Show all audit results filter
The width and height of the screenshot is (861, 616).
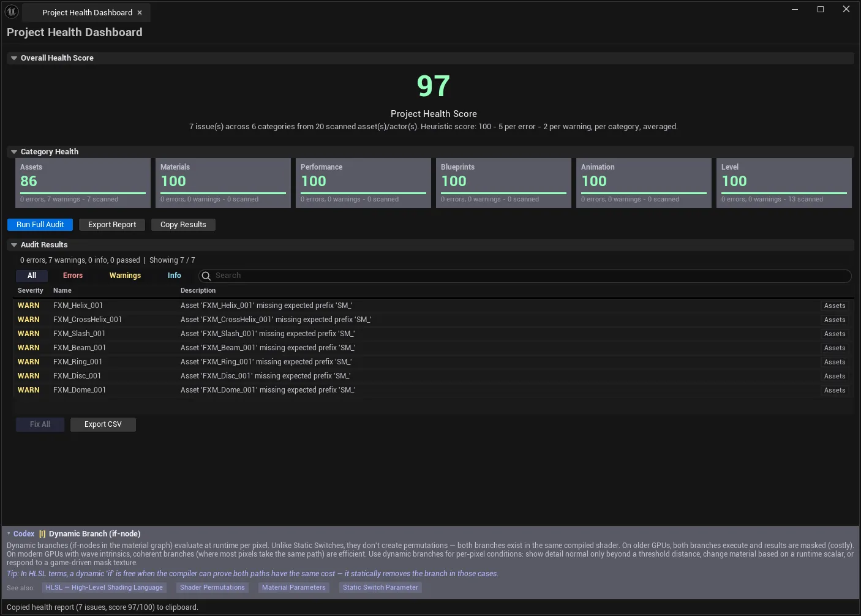(x=32, y=276)
